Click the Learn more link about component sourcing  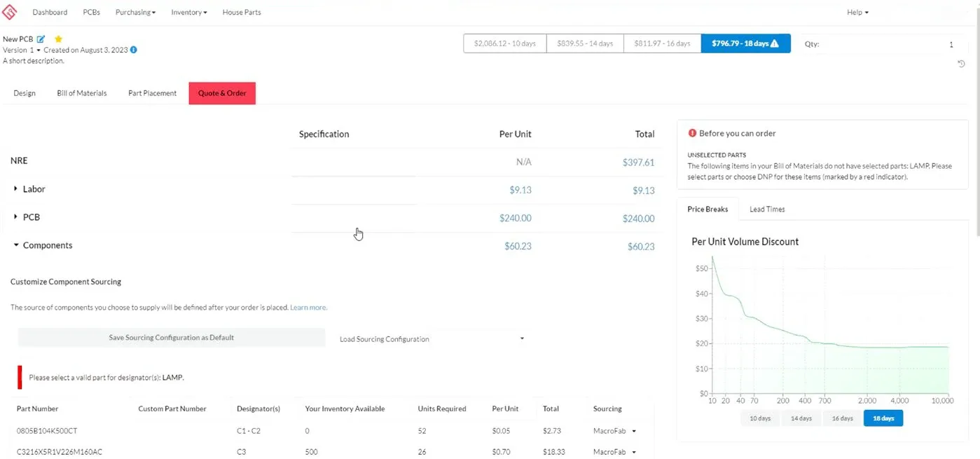coord(308,307)
